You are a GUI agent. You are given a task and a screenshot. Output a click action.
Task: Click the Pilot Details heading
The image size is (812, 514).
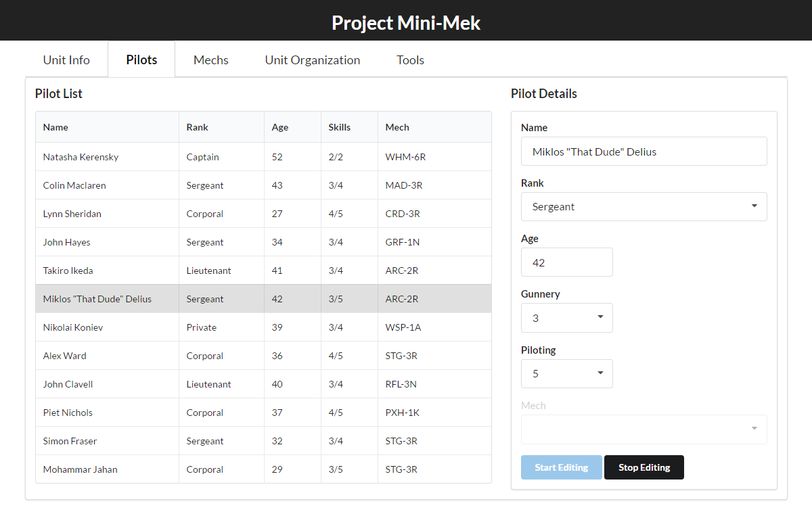coord(544,93)
